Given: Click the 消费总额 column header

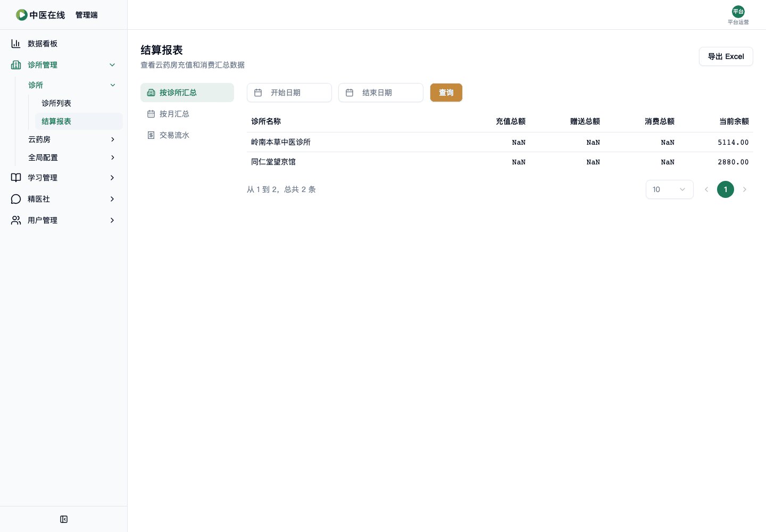Looking at the screenshot, I should 660,121.
